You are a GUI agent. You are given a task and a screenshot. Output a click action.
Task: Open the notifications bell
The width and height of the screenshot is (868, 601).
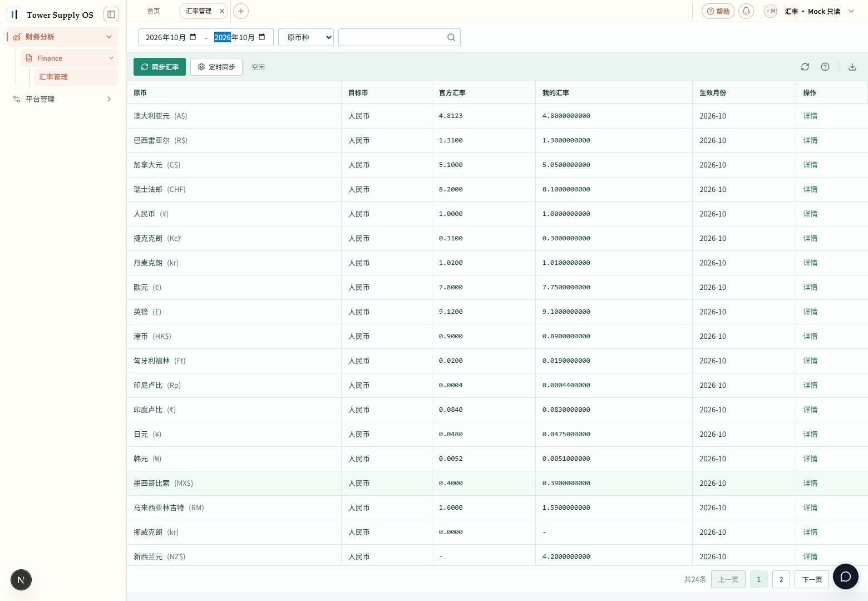point(746,11)
